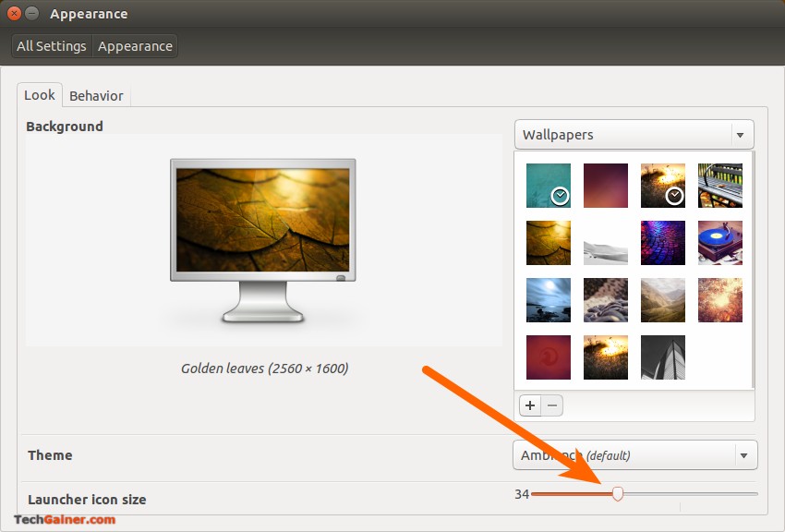
Task: Choose the colorful neon cobblestone wallpaper
Action: tap(663, 243)
